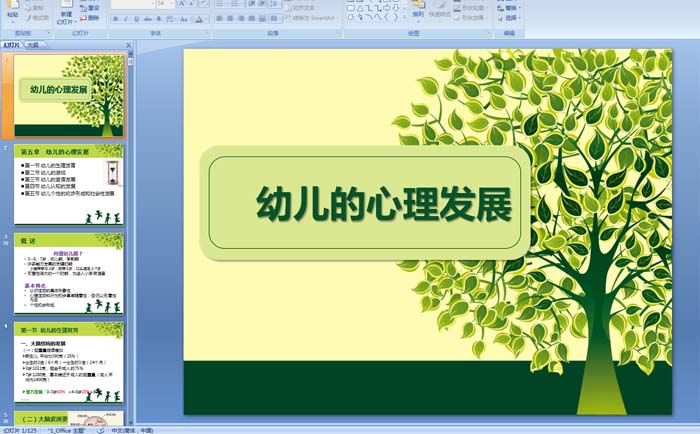Close the slide thumbnail pane
The width and height of the screenshot is (700, 434).
click(129, 45)
